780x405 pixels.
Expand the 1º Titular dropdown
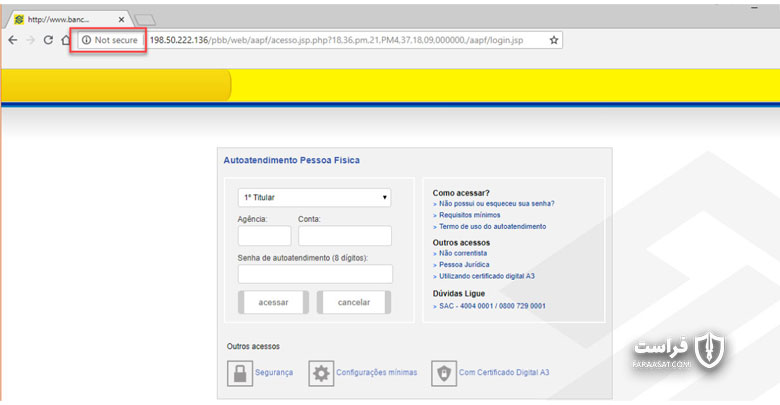pyautogui.click(x=314, y=198)
